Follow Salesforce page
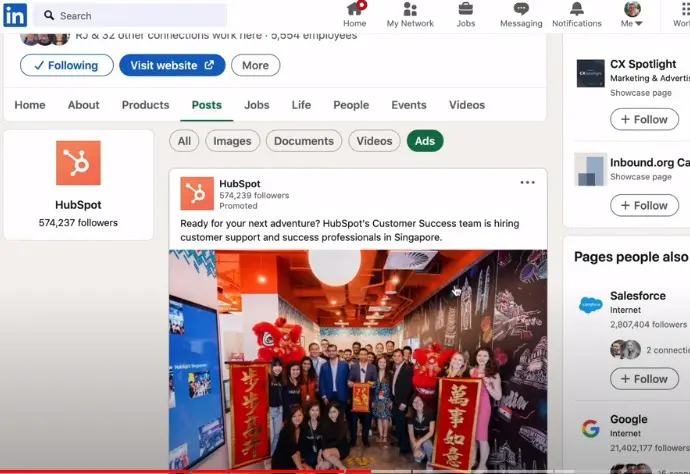 (644, 379)
